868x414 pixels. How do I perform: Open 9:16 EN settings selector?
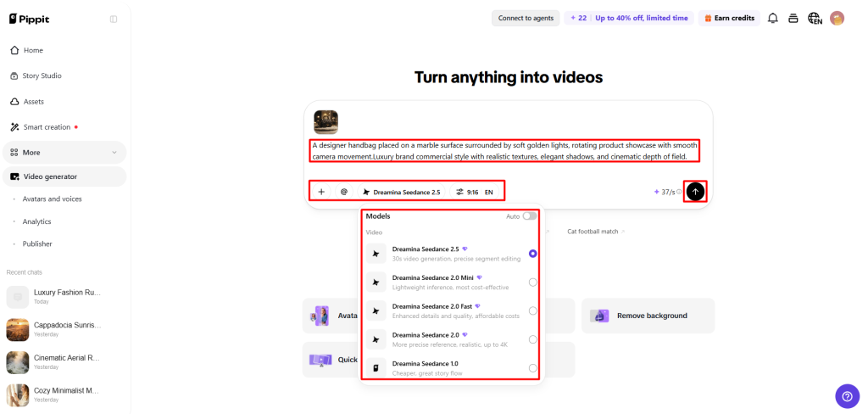coord(475,192)
